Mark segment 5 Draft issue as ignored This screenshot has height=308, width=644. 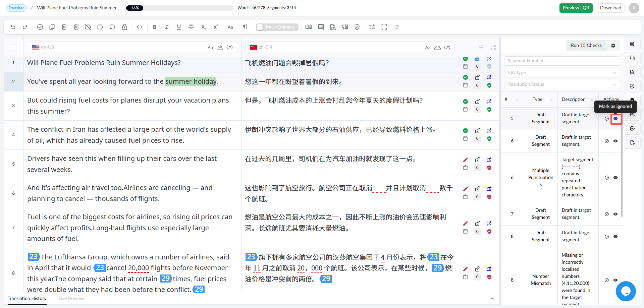[615, 119]
